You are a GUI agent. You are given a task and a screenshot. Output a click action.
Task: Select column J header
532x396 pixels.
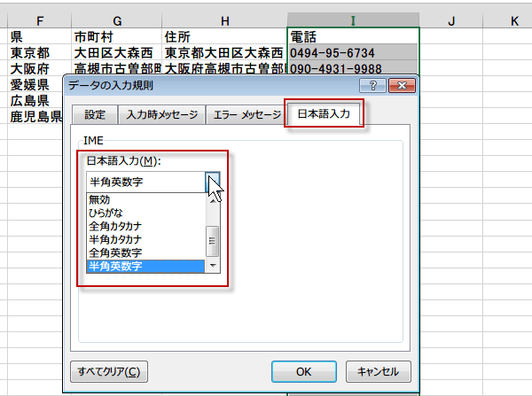(x=451, y=20)
